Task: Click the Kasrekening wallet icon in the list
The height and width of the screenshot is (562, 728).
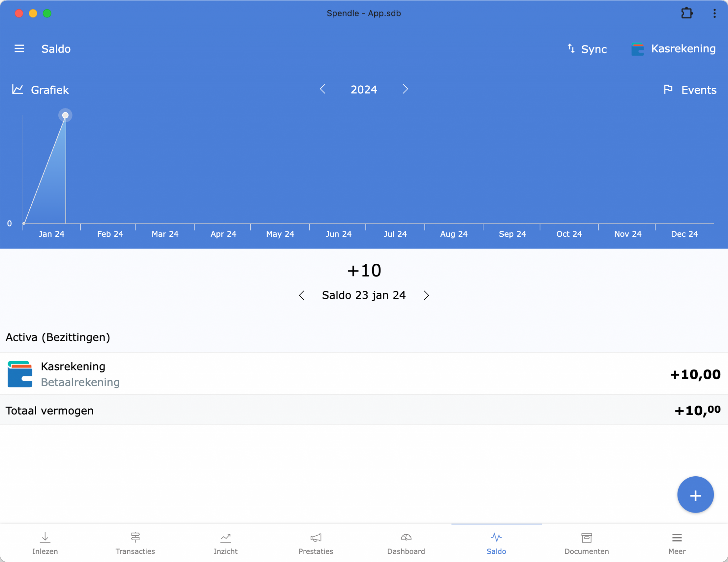Action: click(20, 374)
